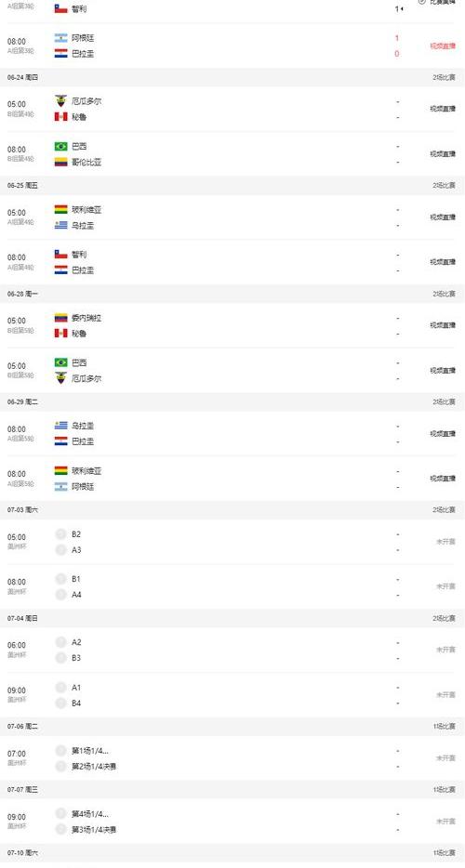Click Bolivia flag in Bolivia vs Uruguay match
The image size is (465, 868).
pos(61,210)
